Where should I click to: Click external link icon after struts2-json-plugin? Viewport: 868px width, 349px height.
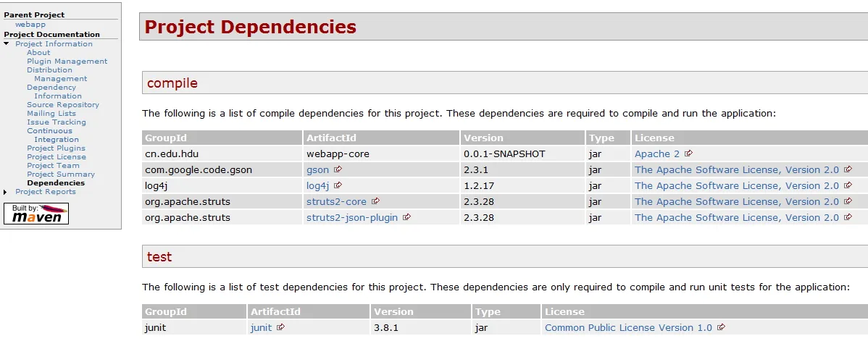click(407, 217)
